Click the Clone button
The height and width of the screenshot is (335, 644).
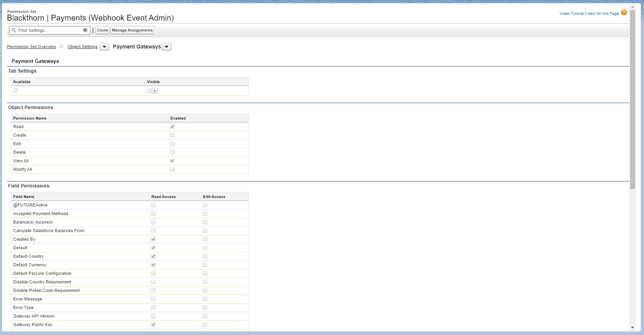[x=102, y=30]
